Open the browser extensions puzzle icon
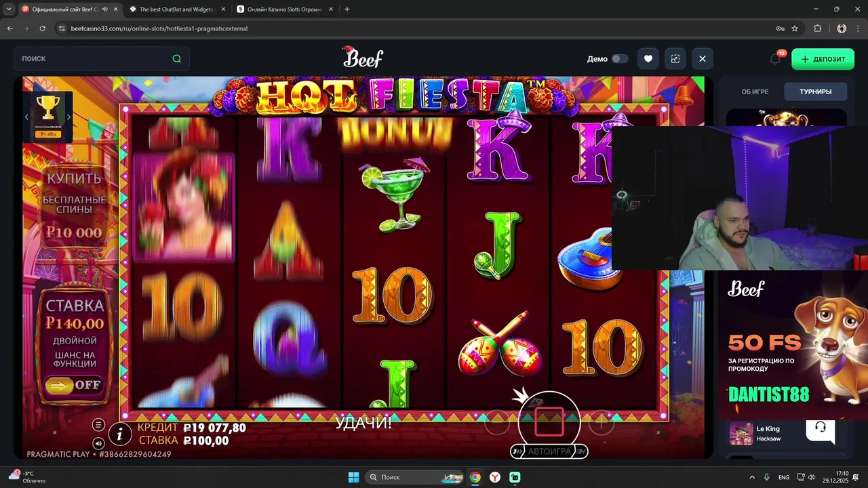868x488 pixels. (x=817, y=28)
